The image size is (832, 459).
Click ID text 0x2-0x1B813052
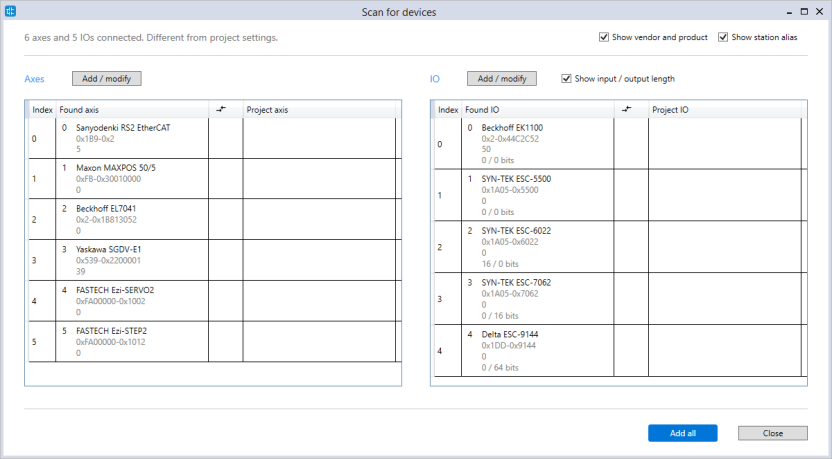click(106, 220)
